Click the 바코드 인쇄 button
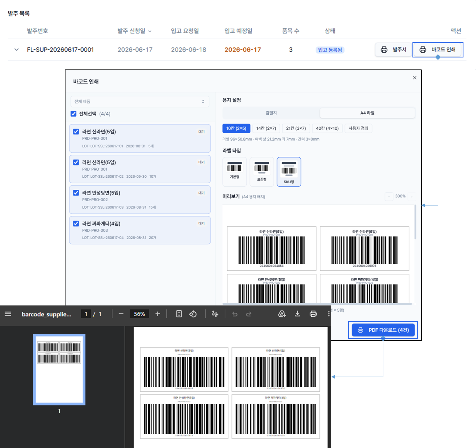This screenshot has height=448, width=476. tap(438, 50)
